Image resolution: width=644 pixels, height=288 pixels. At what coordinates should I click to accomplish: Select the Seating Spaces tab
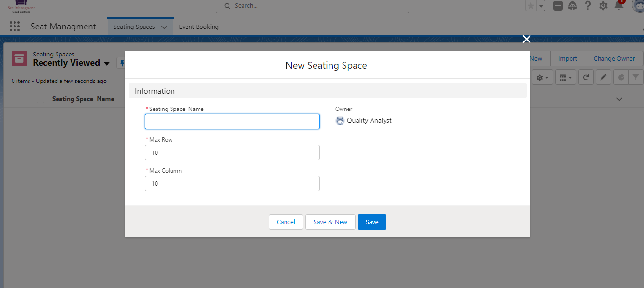pos(134,27)
